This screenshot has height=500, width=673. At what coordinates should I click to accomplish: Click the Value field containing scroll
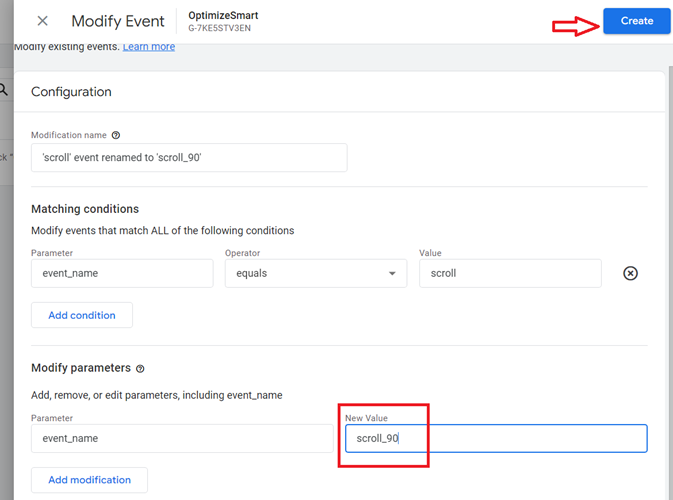pos(510,273)
